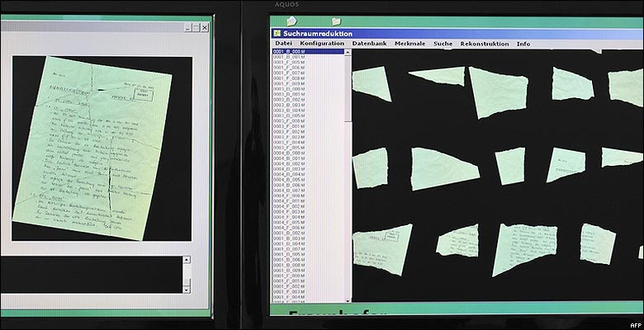Select the paper fragment with the stamped box
This screenshot has width=644, height=330.
[x=382, y=248]
